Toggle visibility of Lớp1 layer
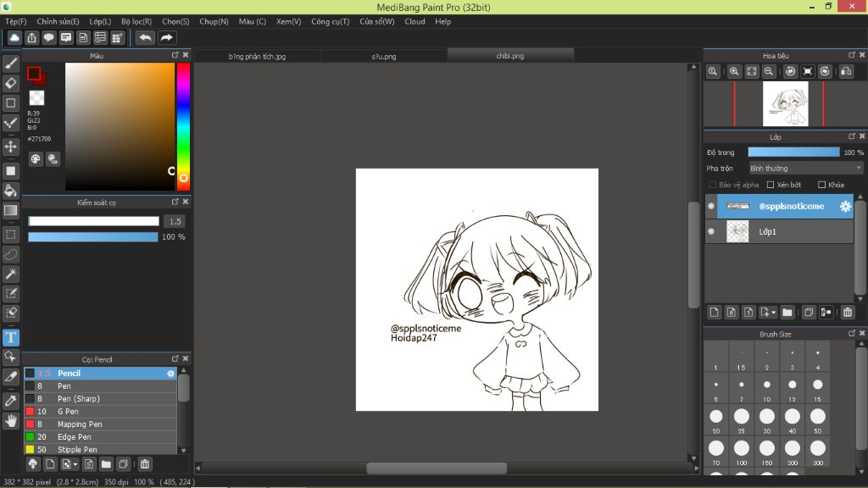 coord(711,232)
